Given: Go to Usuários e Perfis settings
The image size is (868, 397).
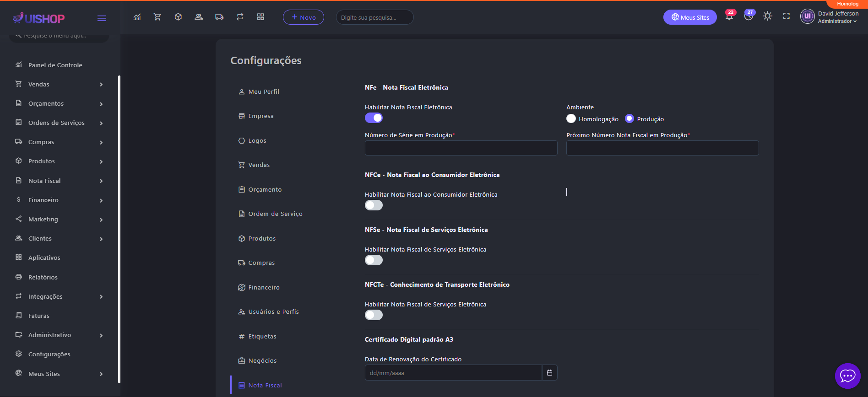Looking at the screenshot, I should 273,312.
